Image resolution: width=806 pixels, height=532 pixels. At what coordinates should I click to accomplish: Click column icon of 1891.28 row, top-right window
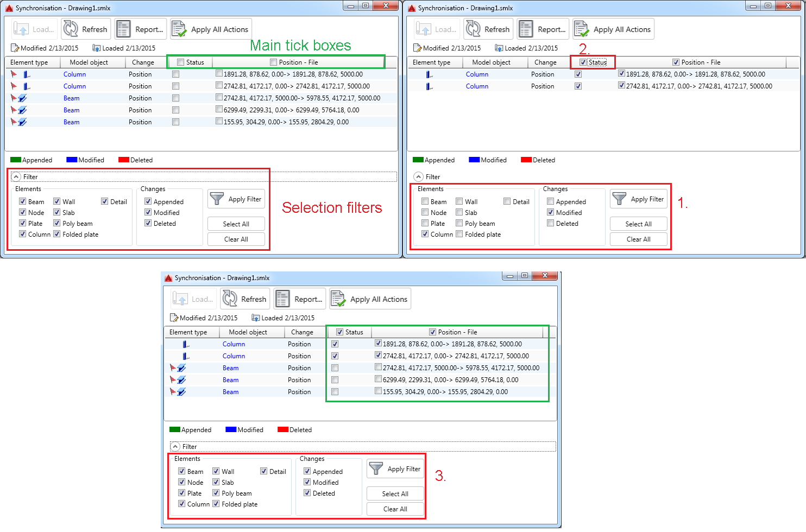(429, 74)
